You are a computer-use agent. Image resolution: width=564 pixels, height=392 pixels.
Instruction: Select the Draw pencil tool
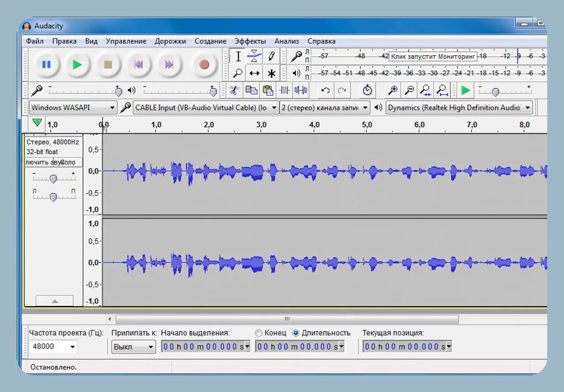(x=271, y=57)
